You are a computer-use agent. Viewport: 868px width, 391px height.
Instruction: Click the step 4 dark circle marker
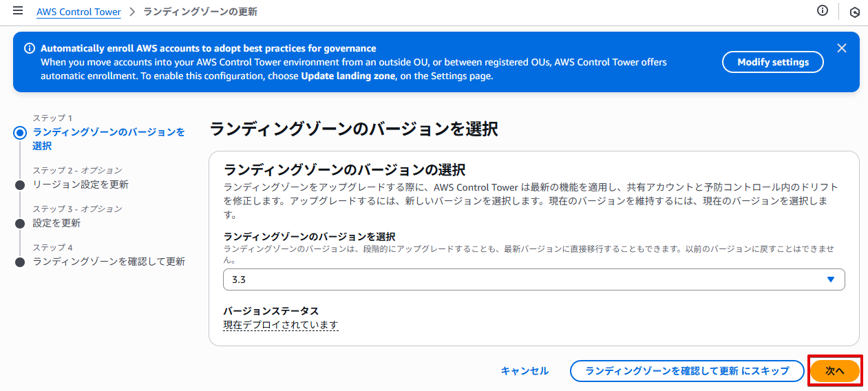point(20,262)
